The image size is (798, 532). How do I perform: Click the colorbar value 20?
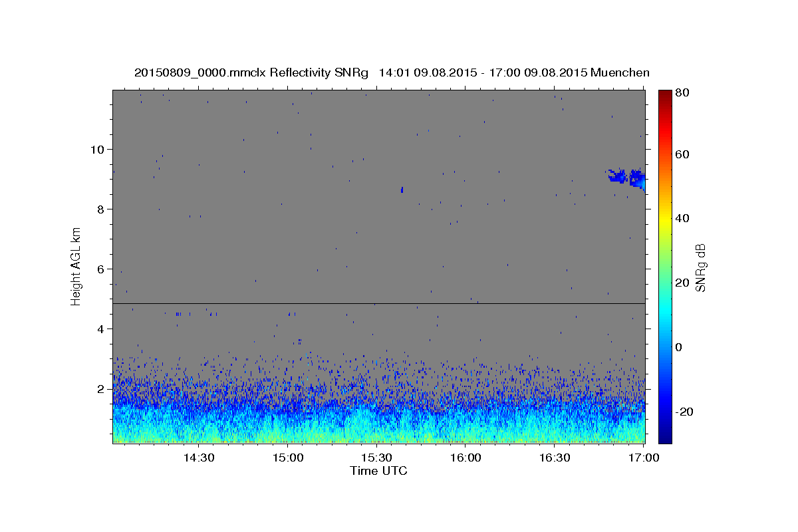(x=682, y=283)
